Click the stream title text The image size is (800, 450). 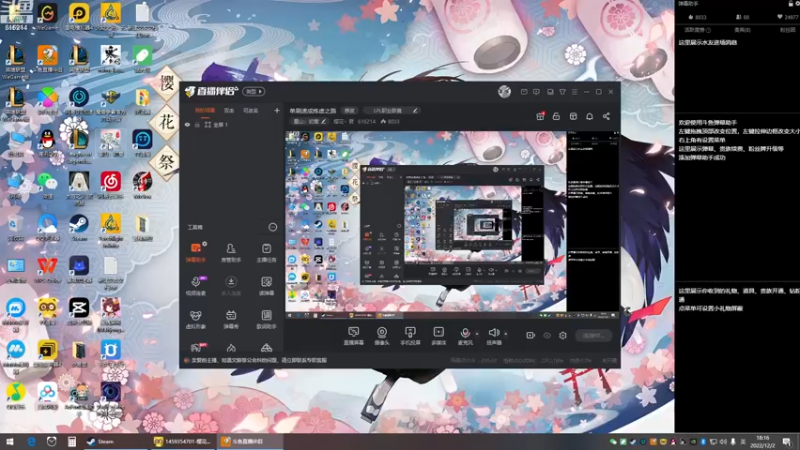click(313, 111)
